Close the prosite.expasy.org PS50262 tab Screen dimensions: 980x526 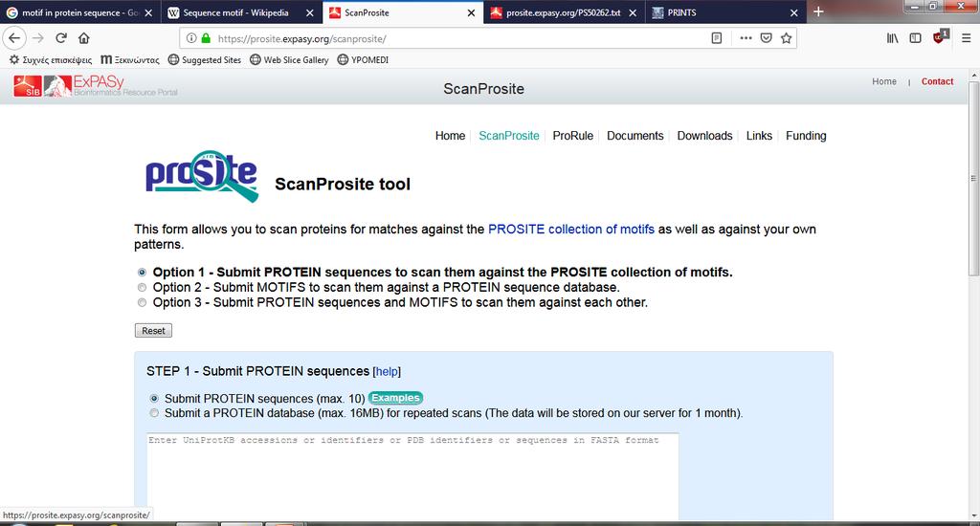pos(633,12)
